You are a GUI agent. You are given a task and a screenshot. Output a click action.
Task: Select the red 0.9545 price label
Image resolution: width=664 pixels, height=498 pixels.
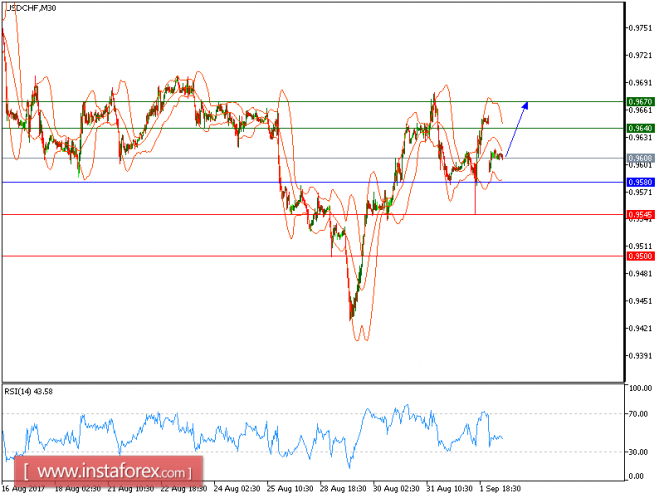[x=640, y=215]
